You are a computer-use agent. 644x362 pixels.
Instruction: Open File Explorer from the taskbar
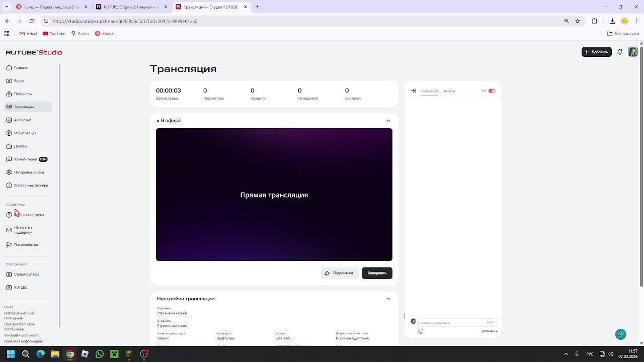pyautogui.click(x=55, y=354)
